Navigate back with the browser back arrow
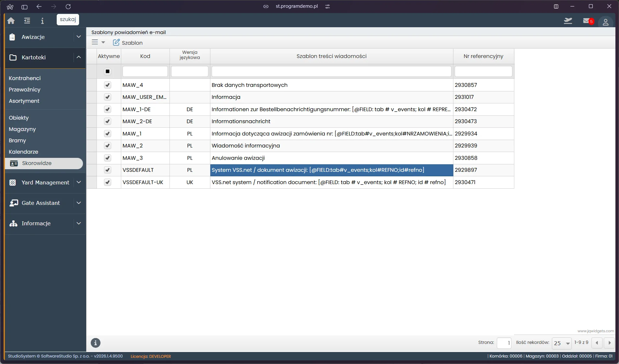619x364 pixels. coord(39,6)
